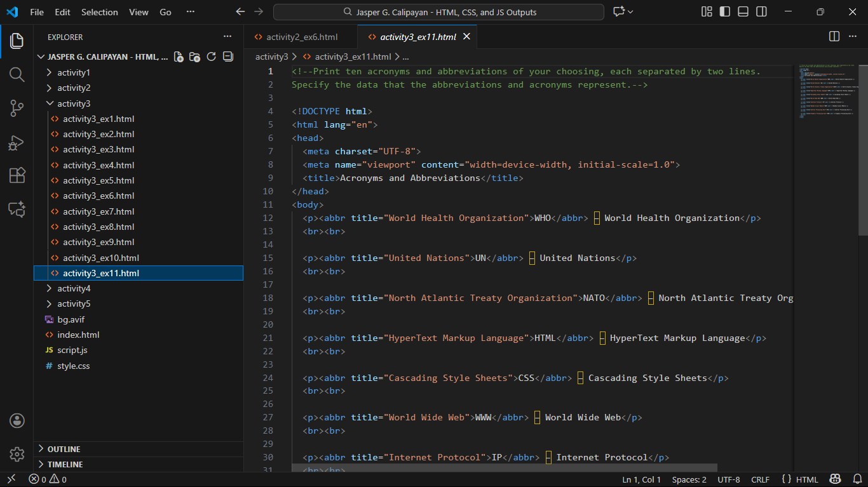
Task: Refresh the Explorer file tree
Action: click(x=212, y=57)
